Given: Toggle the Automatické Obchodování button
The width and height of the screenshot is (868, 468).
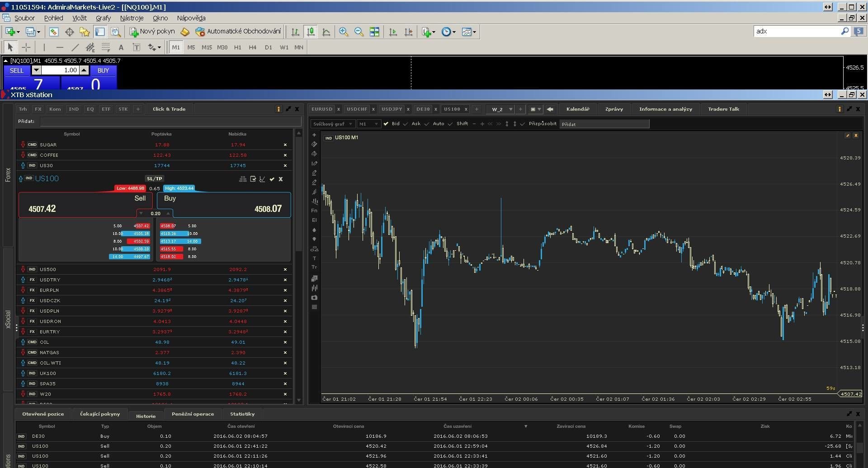Looking at the screenshot, I should click(x=238, y=32).
